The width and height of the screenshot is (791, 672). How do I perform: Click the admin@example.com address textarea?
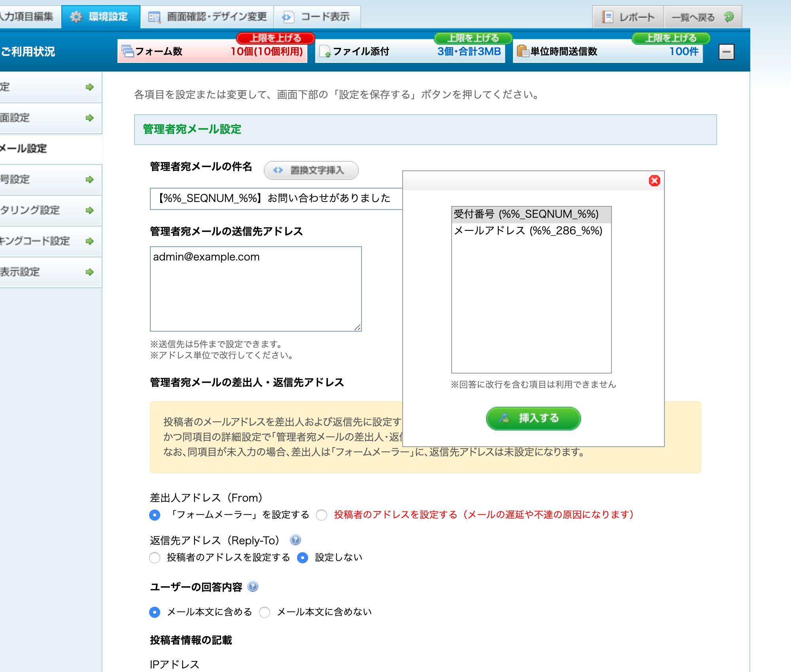coord(256,289)
